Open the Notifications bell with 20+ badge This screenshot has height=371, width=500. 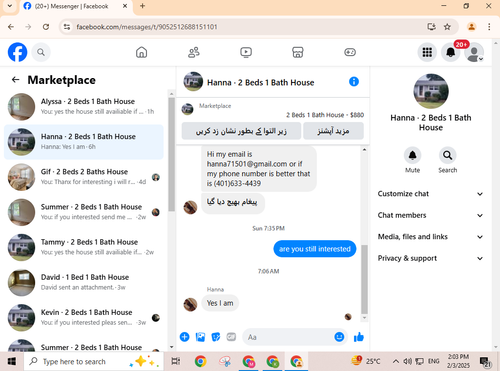tap(451, 52)
